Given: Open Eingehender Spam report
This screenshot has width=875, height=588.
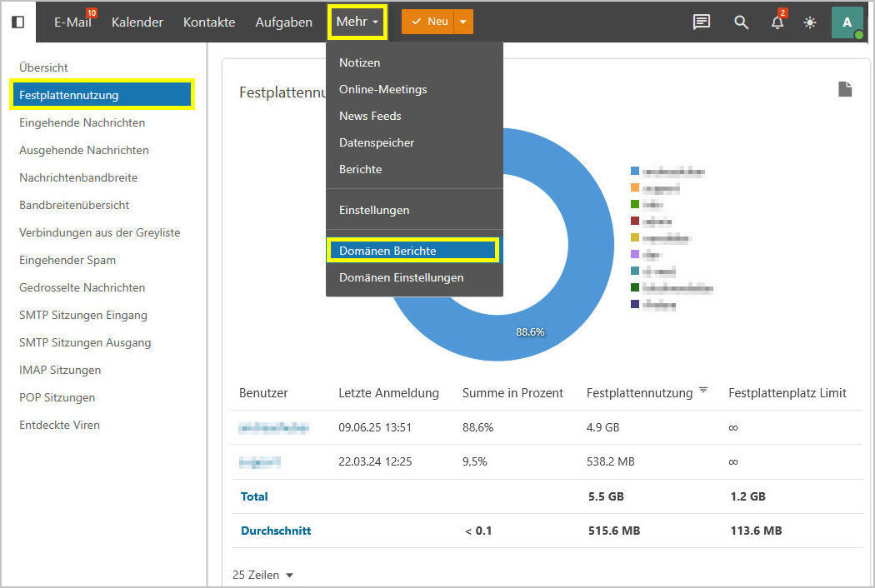Looking at the screenshot, I should click(67, 260).
